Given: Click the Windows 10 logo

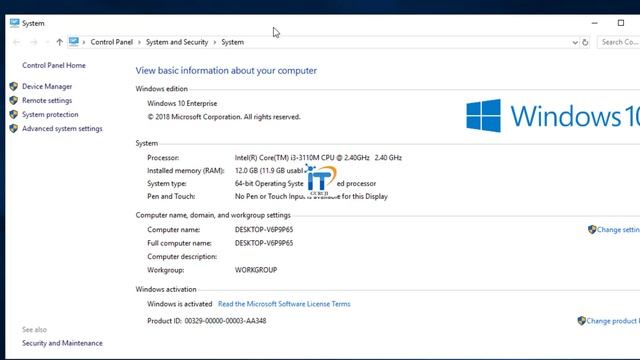Looking at the screenshot, I should [553, 116].
